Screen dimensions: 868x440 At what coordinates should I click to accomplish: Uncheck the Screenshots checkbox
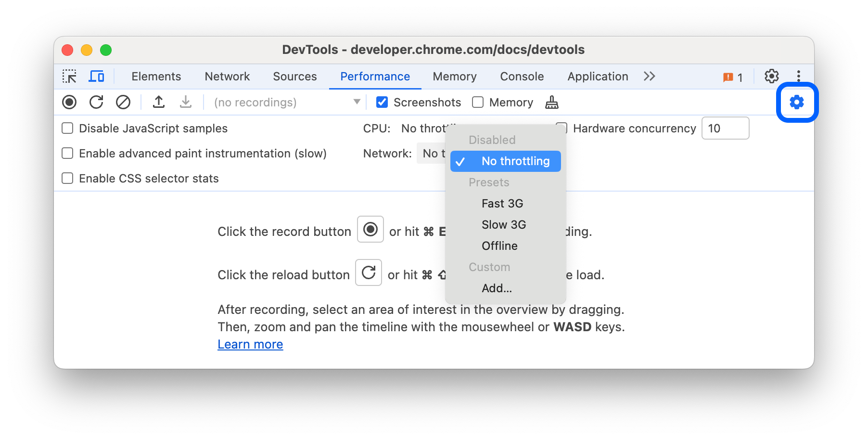(382, 102)
